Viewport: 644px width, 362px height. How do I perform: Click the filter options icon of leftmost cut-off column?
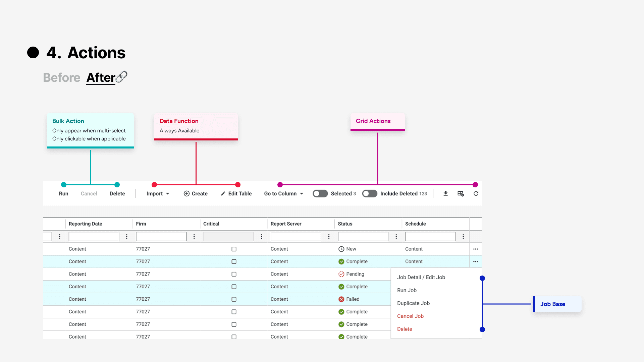60,237
